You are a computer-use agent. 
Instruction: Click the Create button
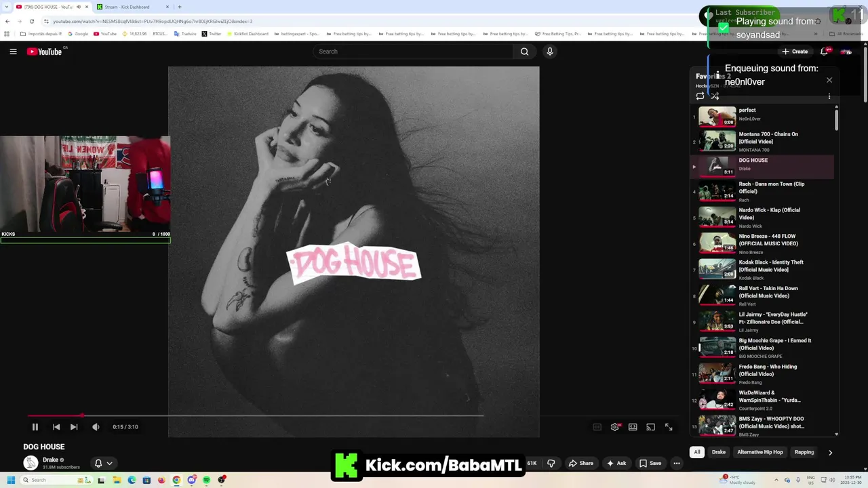(x=795, y=52)
